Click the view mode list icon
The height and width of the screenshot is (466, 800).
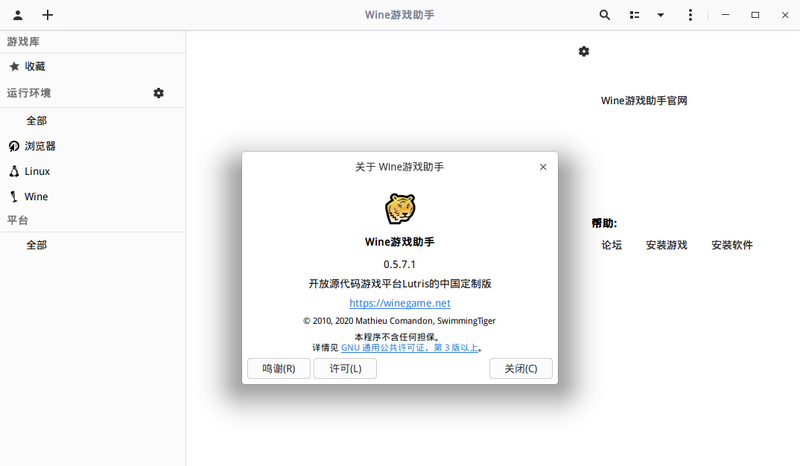pos(634,15)
